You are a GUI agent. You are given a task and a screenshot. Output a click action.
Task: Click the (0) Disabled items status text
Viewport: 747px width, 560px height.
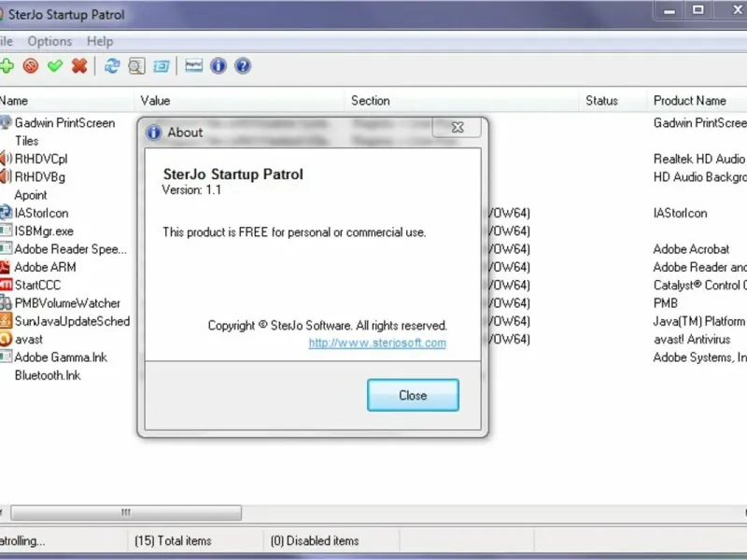315,541
